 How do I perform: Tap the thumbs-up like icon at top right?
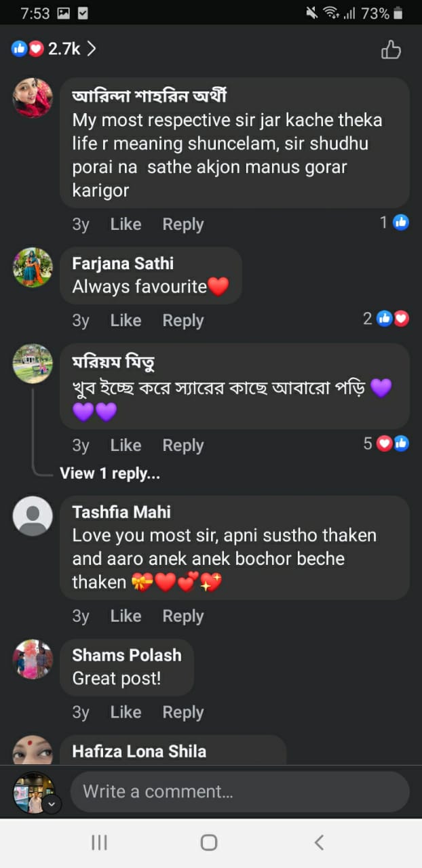pos(391,50)
